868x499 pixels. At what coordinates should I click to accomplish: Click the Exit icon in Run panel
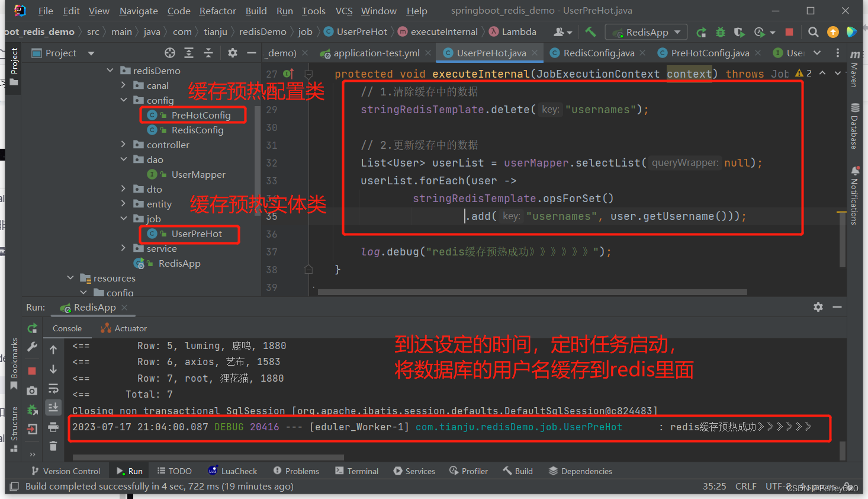[33, 428]
